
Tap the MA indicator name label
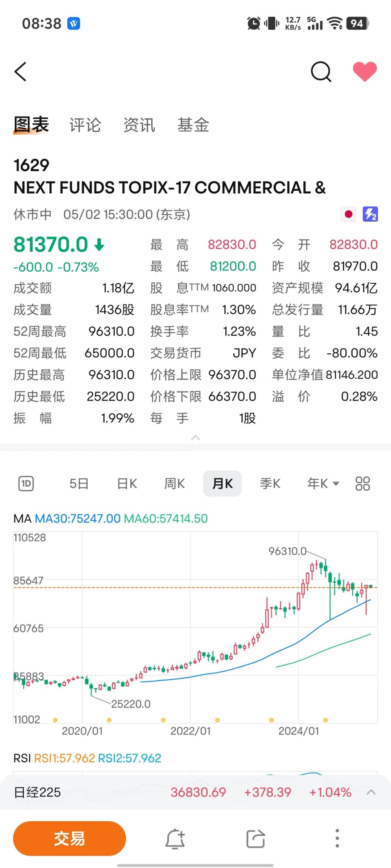tap(22, 519)
